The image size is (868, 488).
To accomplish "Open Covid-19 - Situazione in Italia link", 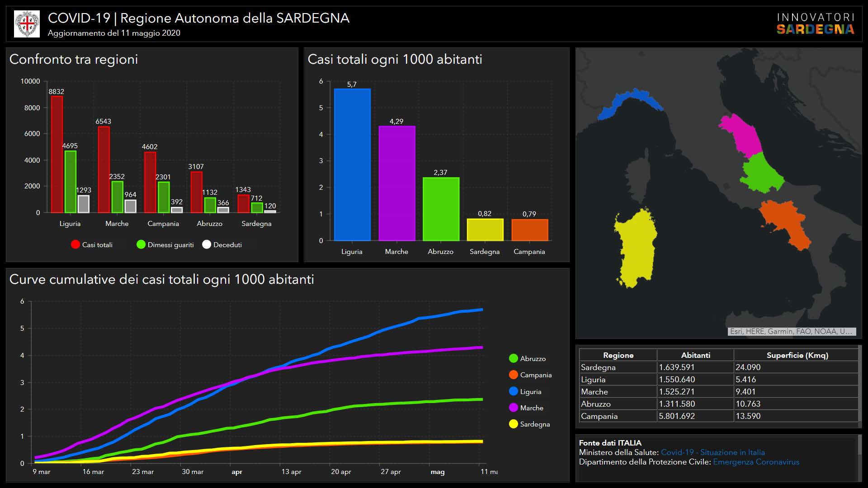I will click(712, 452).
